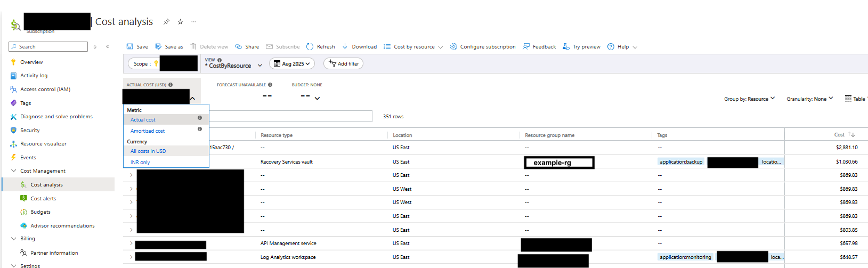Image resolution: width=868 pixels, height=268 pixels.
Task: Open the Aug 2025 date dropdown
Action: coord(292,64)
